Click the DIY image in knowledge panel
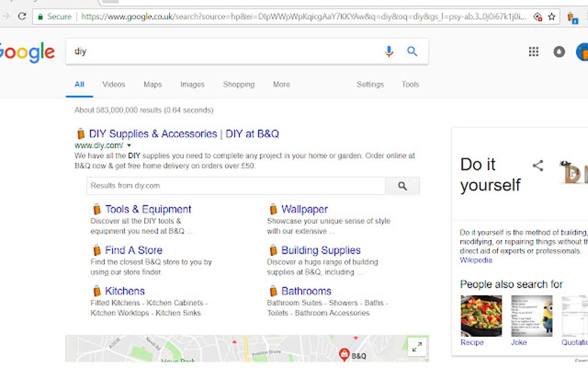This screenshot has height=368, width=588. click(x=574, y=172)
